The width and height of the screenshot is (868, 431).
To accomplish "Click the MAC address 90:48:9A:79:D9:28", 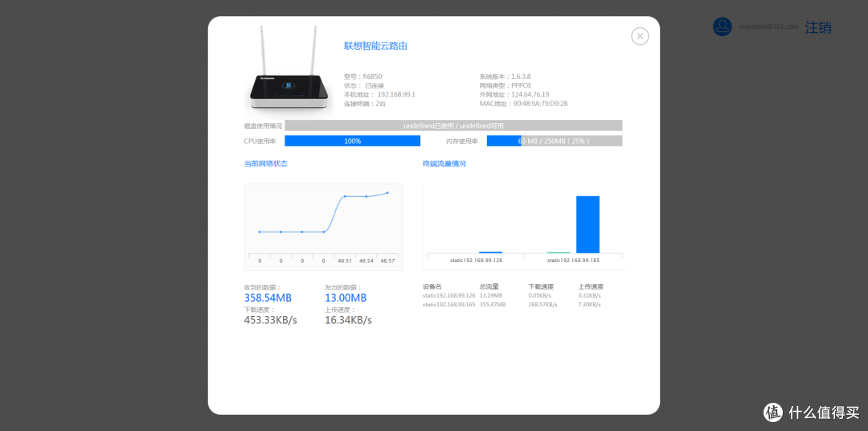I will [524, 104].
